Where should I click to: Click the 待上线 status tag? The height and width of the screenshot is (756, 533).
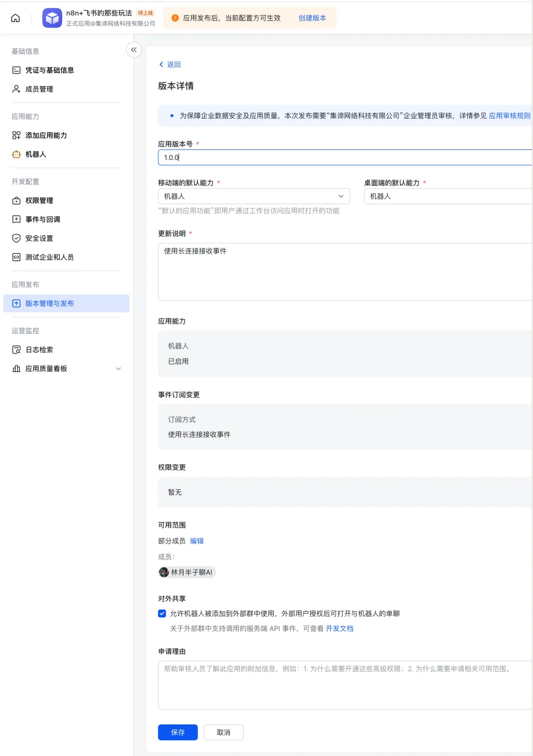tap(146, 13)
